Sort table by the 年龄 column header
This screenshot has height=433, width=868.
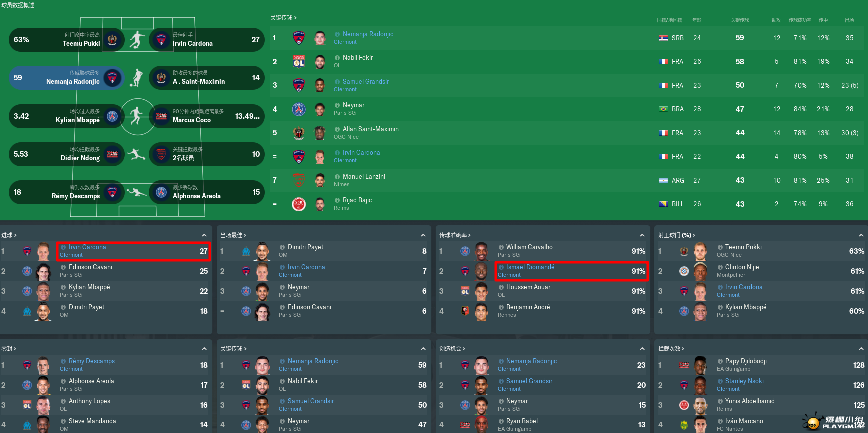point(697,20)
